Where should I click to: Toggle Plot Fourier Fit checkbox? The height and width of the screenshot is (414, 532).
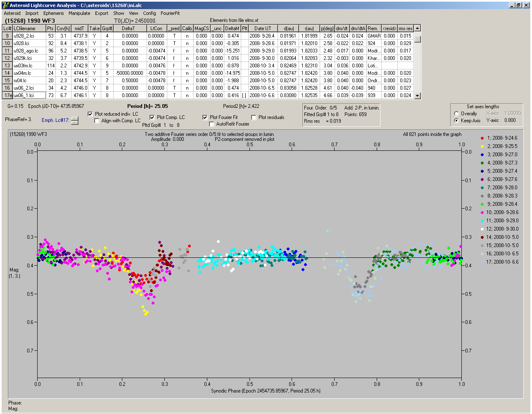pyautogui.click(x=205, y=117)
